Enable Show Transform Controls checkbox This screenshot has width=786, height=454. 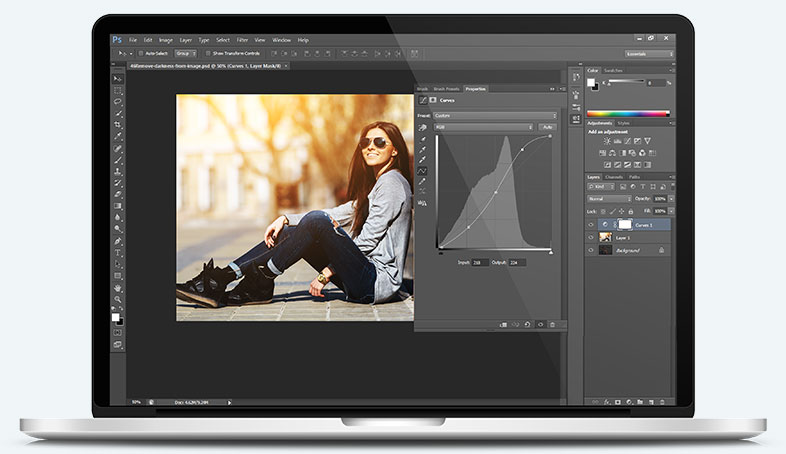click(208, 53)
